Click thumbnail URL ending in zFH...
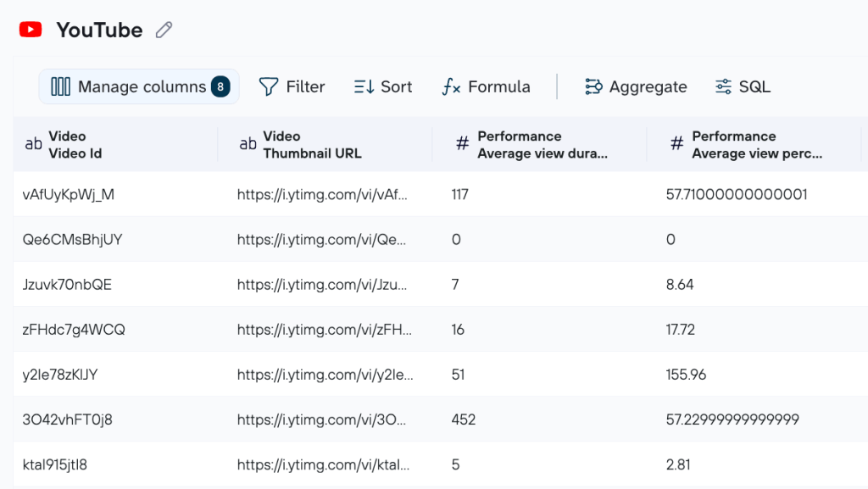The image size is (868, 489). (325, 330)
